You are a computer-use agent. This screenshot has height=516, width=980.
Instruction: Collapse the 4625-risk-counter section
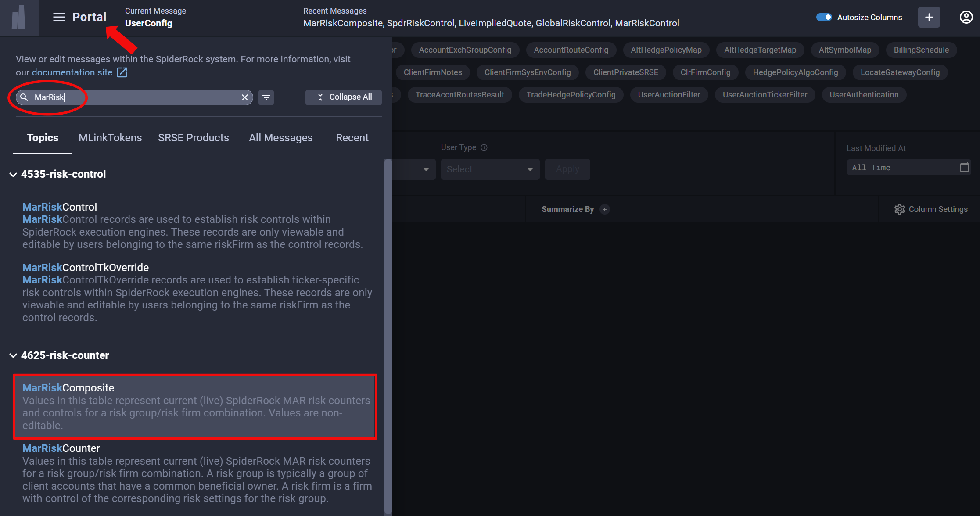pyautogui.click(x=13, y=355)
